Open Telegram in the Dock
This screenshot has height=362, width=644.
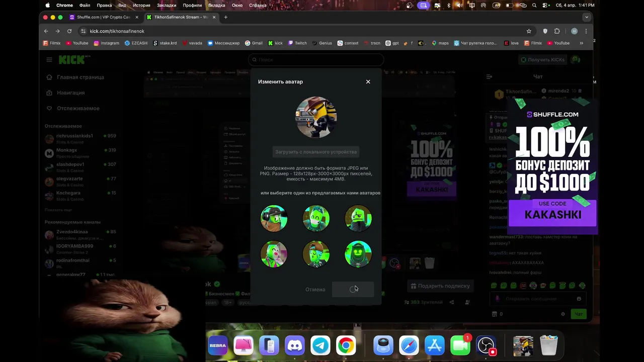click(x=320, y=346)
